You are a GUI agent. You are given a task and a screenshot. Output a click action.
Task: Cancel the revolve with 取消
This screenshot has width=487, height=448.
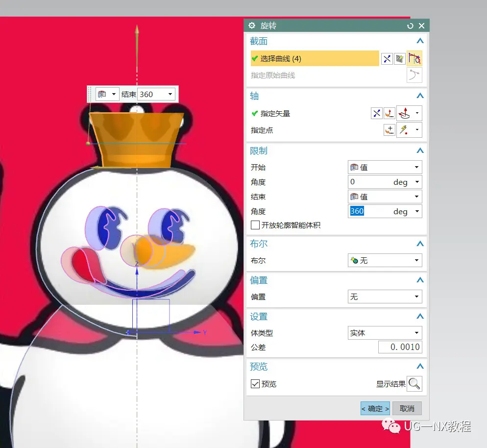[x=407, y=409]
